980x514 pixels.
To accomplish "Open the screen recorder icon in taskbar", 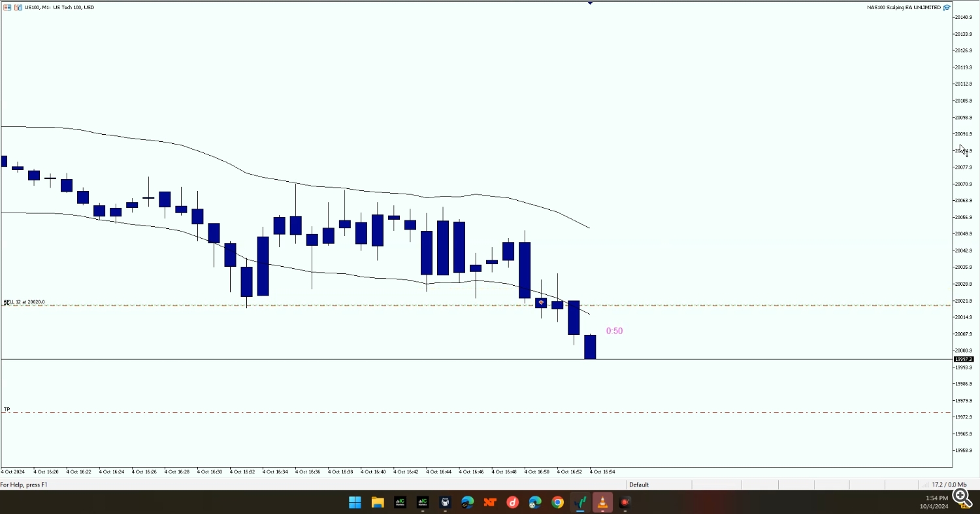I will 625,502.
